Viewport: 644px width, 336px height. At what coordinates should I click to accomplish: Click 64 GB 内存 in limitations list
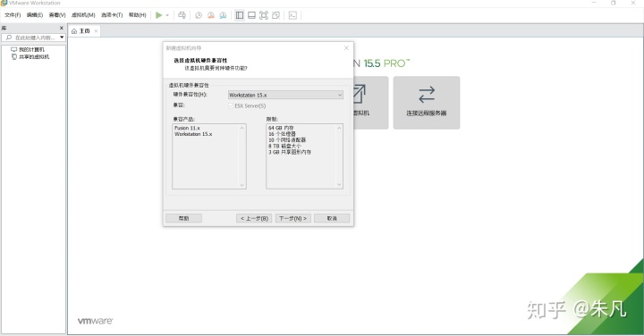[282, 128]
